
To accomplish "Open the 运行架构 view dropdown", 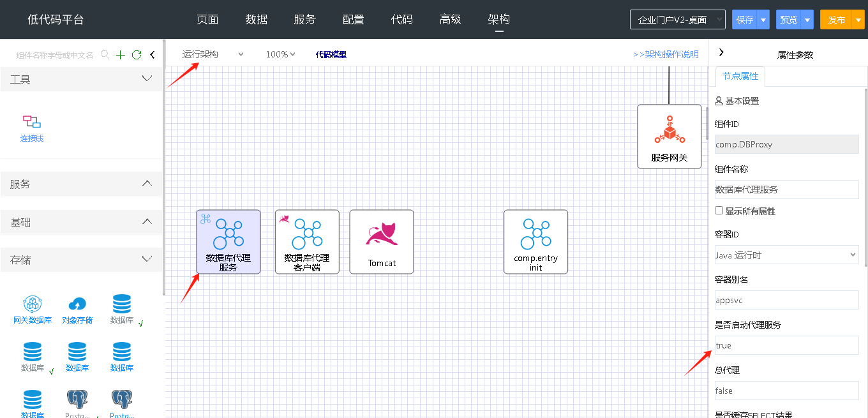I will [213, 54].
